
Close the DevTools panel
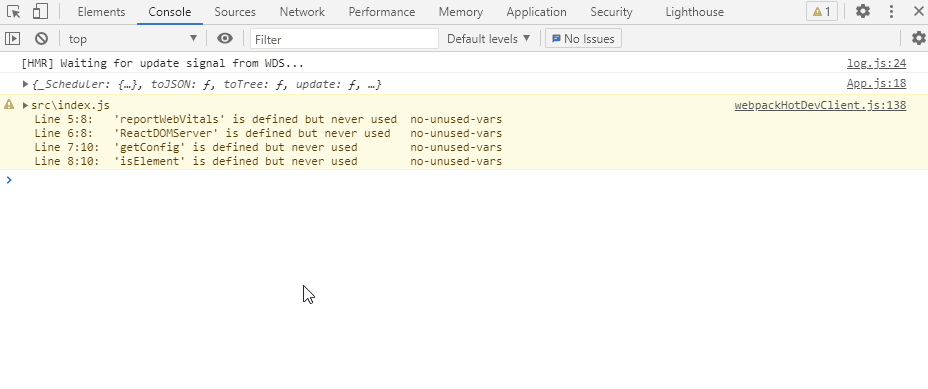[x=919, y=11]
